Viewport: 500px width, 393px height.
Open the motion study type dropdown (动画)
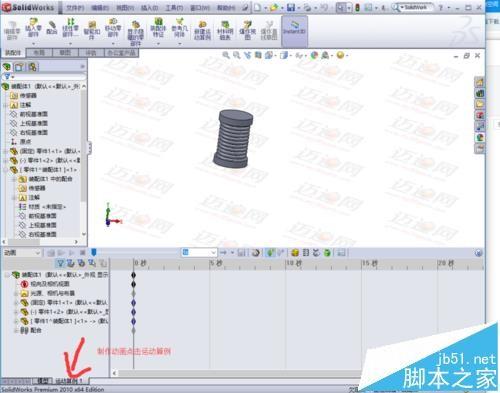click(x=22, y=253)
